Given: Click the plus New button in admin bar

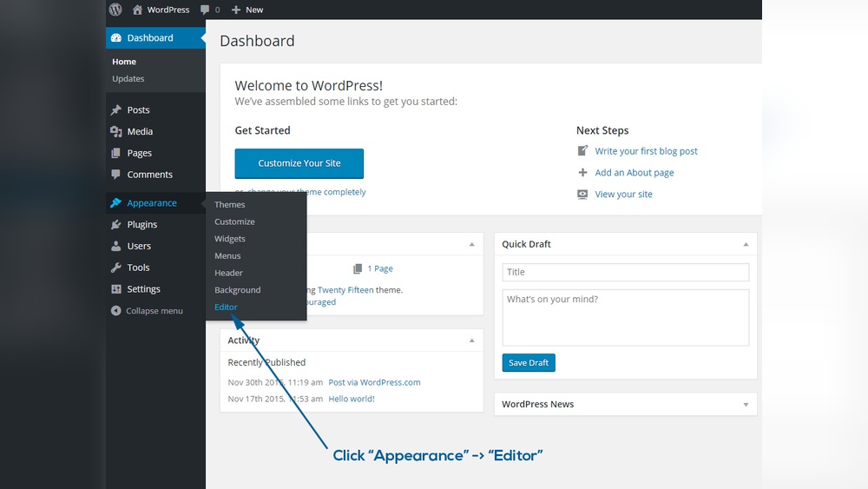Looking at the screenshot, I should [x=247, y=10].
